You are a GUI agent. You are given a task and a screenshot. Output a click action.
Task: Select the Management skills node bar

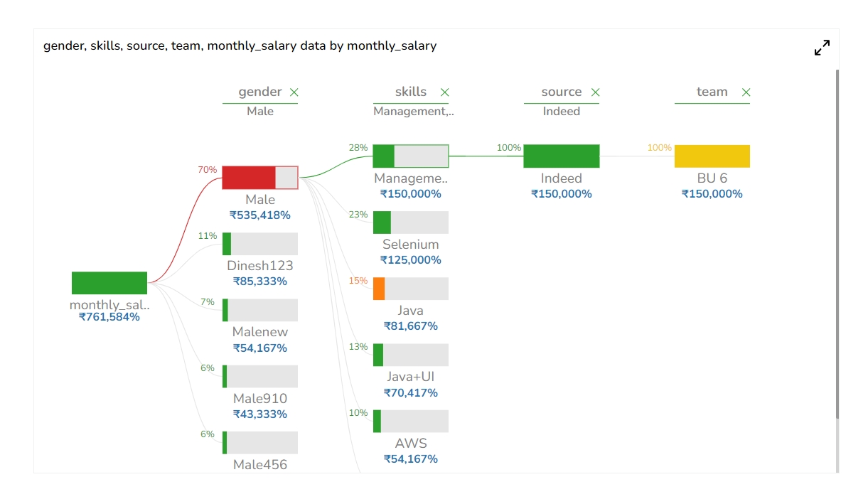pyautogui.click(x=410, y=156)
